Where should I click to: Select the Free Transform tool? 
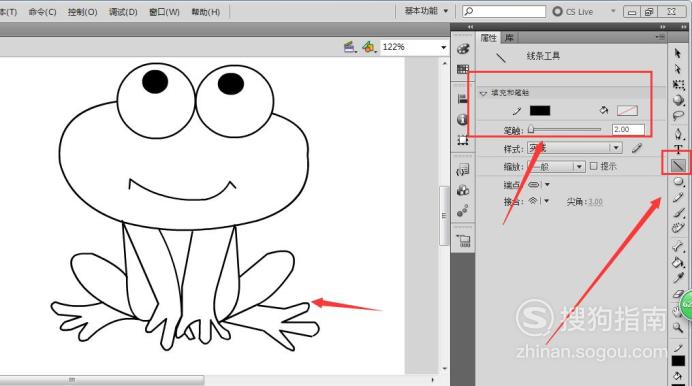tap(678, 85)
